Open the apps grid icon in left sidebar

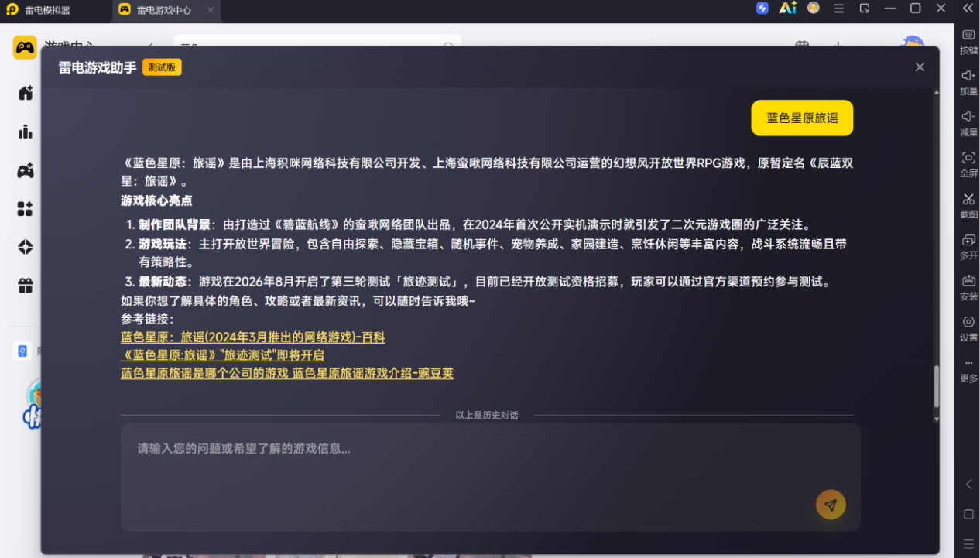(x=26, y=209)
